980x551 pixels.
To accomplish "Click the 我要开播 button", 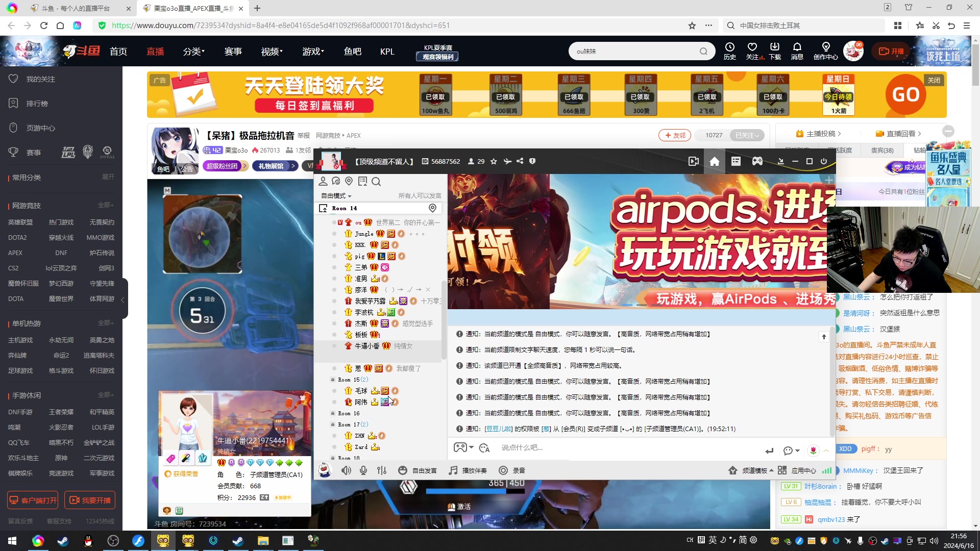I will click(90, 500).
